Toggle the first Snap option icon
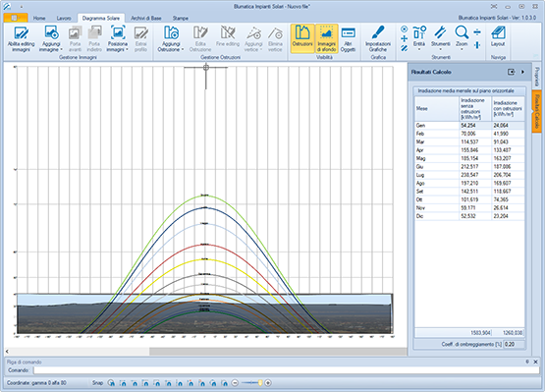Screen dimensions: 545x392 coord(111,383)
